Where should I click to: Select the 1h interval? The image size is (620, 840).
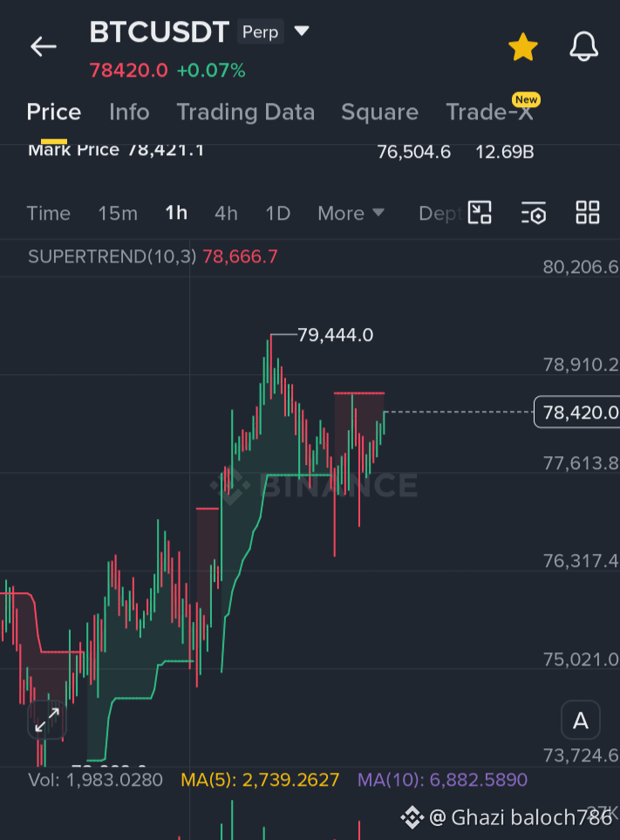pos(176,213)
